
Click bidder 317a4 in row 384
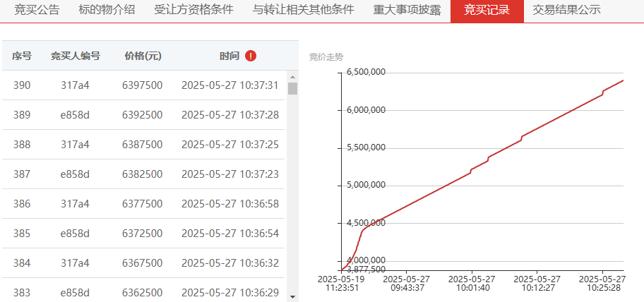pos(75,263)
